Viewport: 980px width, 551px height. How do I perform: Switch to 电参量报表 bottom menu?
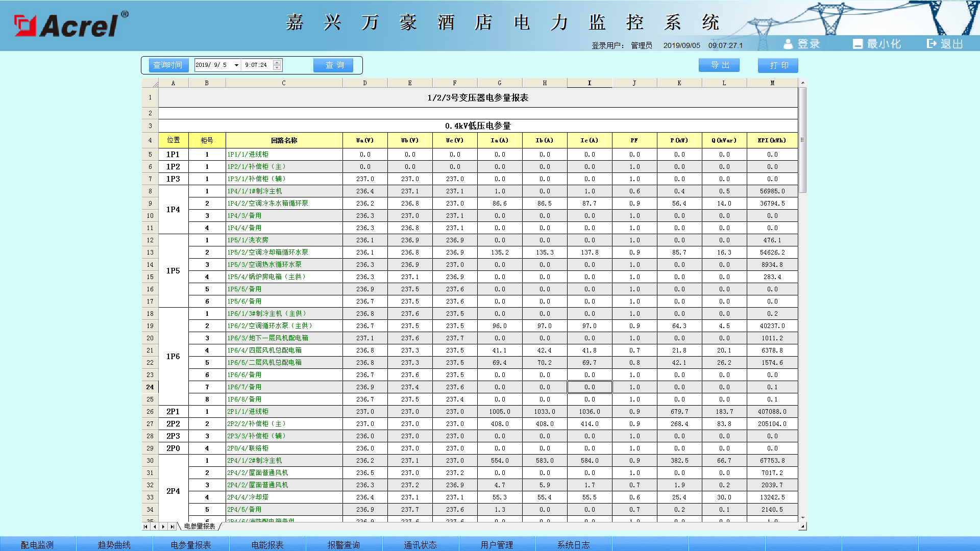click(191, 544)
